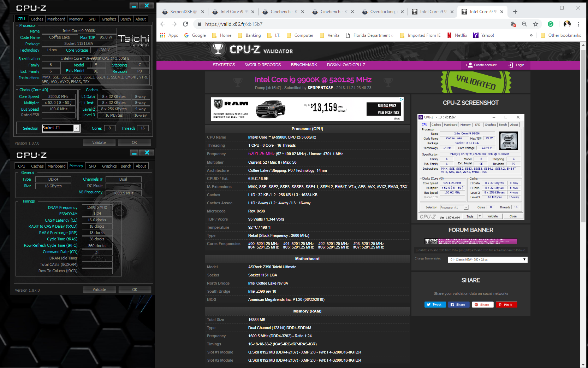Open the green Grammarly extension icon
This screenshot has height=368, width=588.
coord(551,24)
